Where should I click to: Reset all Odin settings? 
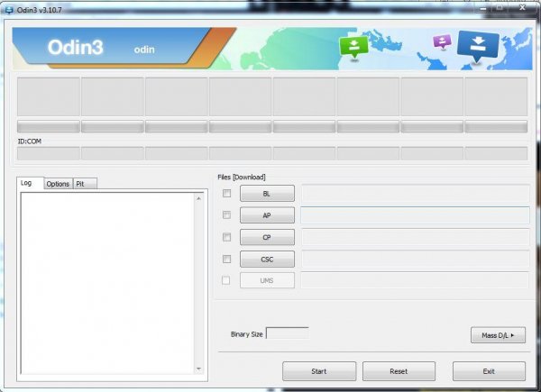point(399,371)
